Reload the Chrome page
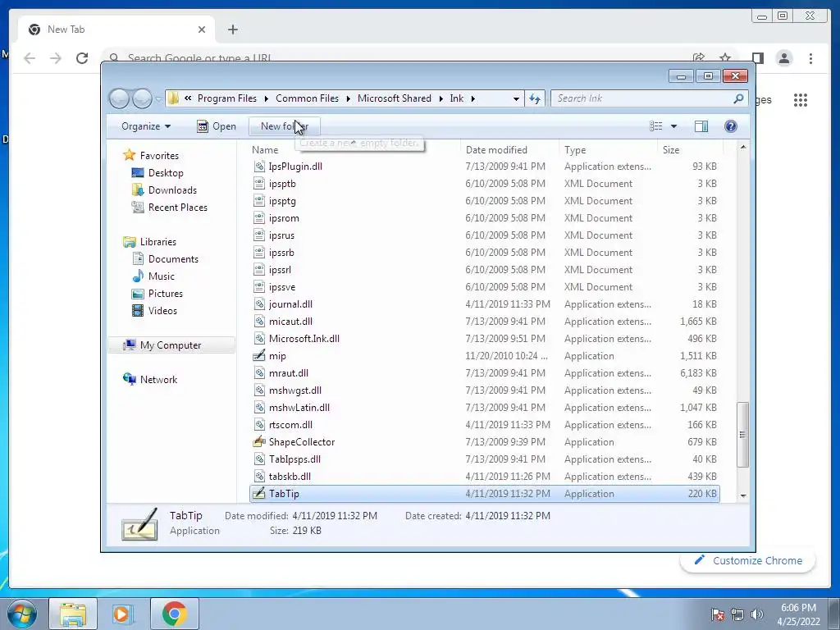Screen dimensions: 840x630 tap(82, 58)
